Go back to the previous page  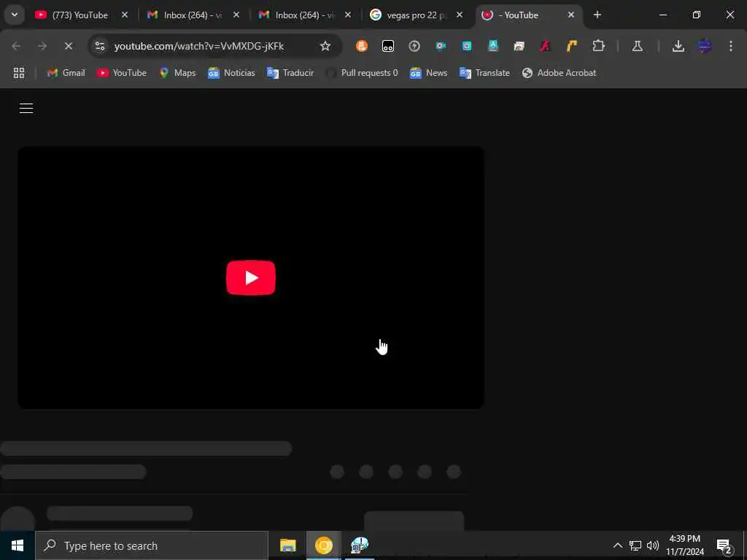(x=16, y=46)
